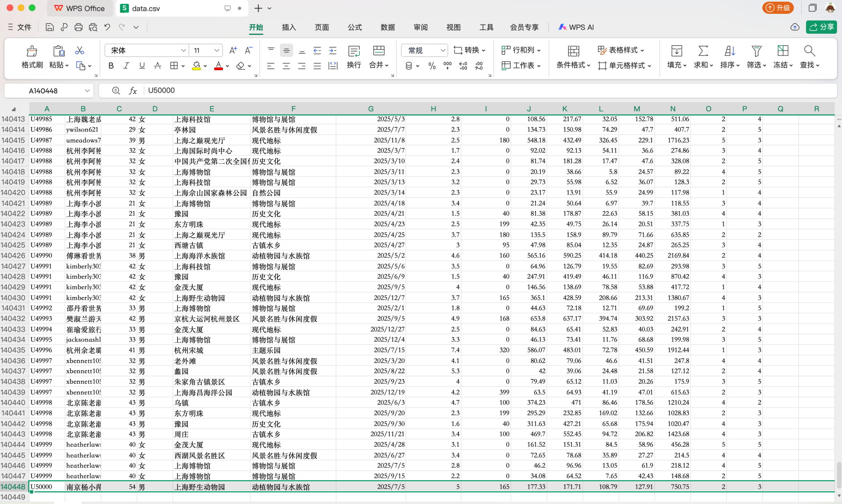The image size is (842, 504).
Task: Click the Freeze Panes (冻结) icon
Action: [782, 57]
